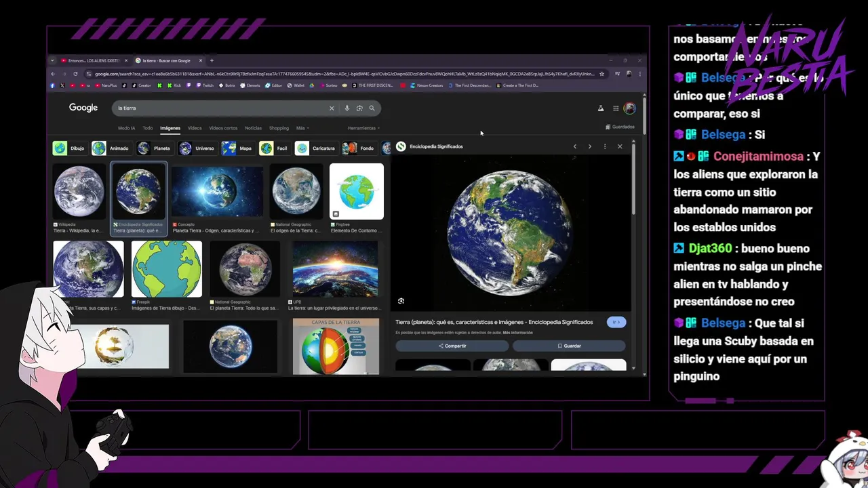
Task: Open Wikipedia Tierra image thumbnail
Action: [x=79, y=192]
